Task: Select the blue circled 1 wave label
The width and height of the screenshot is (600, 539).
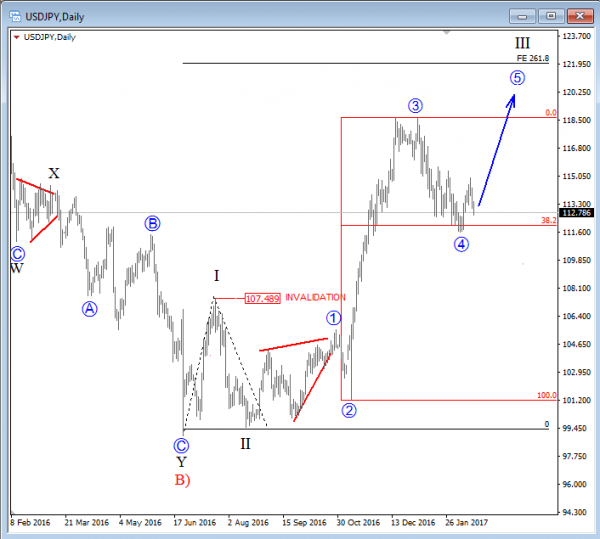Action: click(333, 318)
